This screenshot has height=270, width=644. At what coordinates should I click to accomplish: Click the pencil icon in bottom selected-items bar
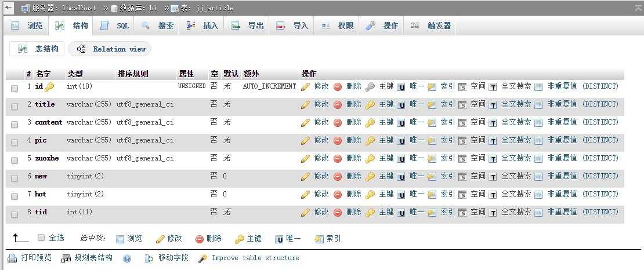pyautogui.click(x=161, y=239)
